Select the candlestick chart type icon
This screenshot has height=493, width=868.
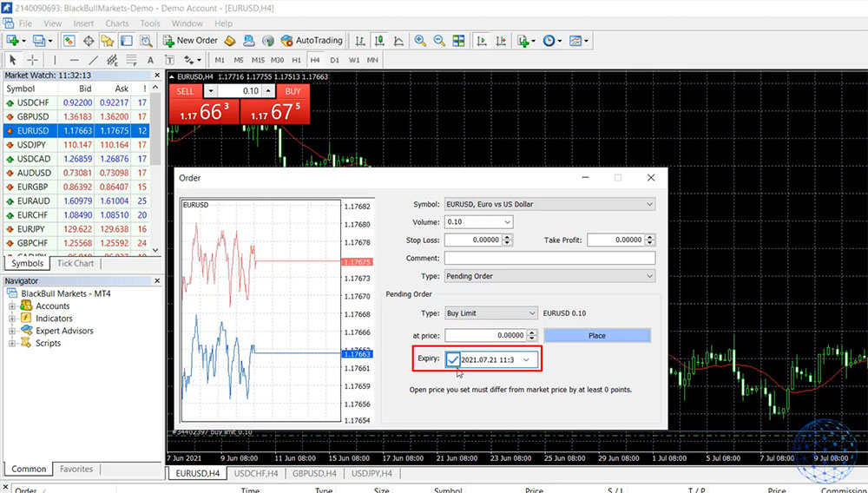coord(379,41)
